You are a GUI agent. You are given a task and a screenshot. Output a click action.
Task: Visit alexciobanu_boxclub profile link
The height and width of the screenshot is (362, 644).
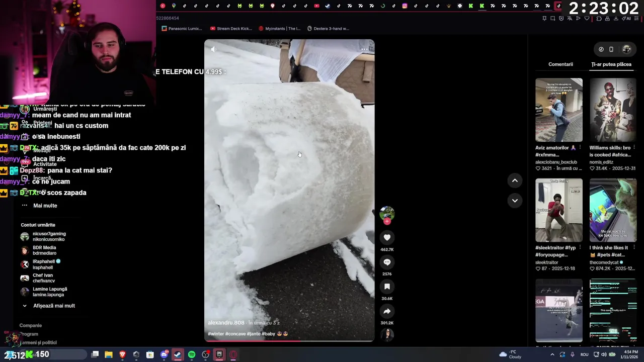point(556,162)
